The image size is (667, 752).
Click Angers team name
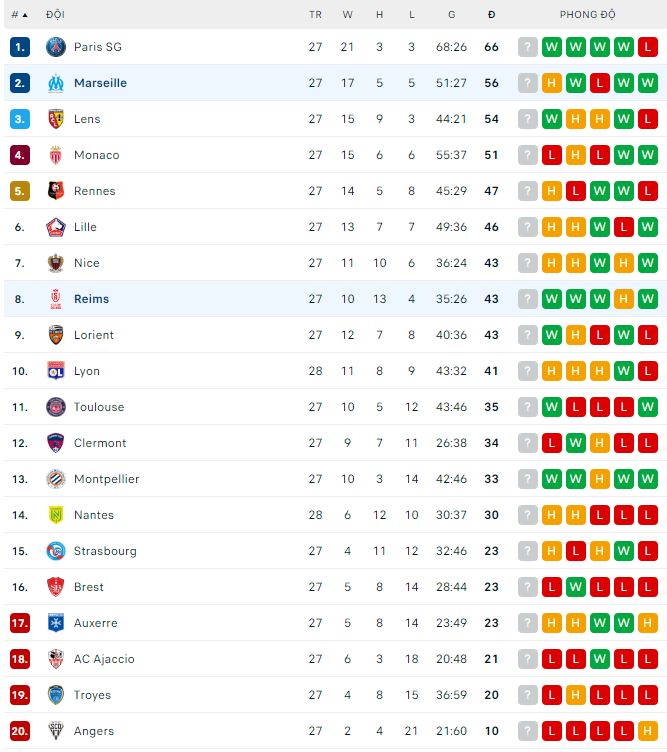point(94,731)
